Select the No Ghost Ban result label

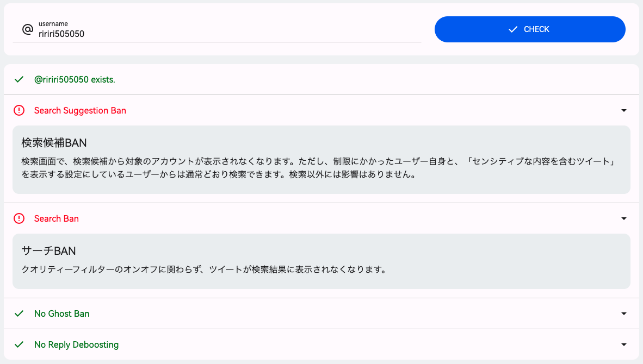[61, 313]
